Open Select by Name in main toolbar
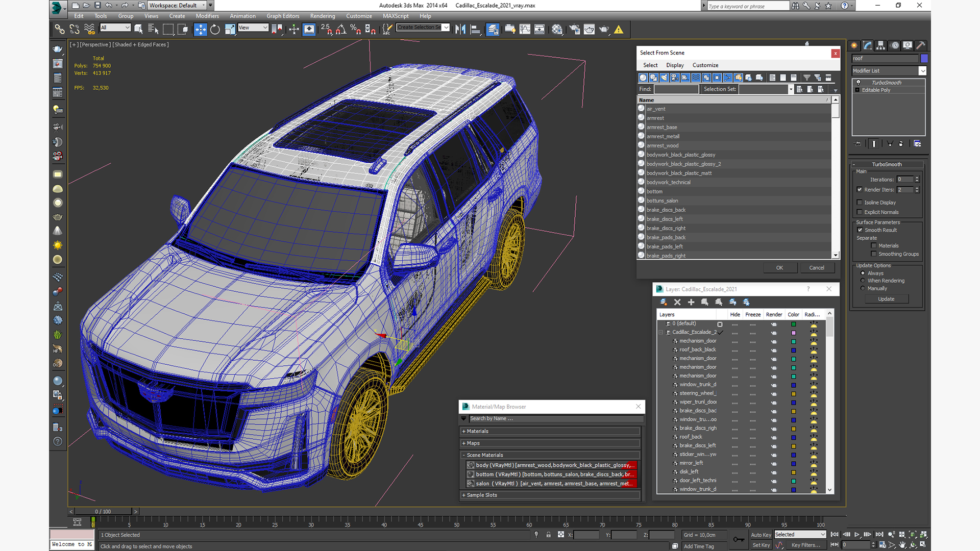 [x=153, y=30]
